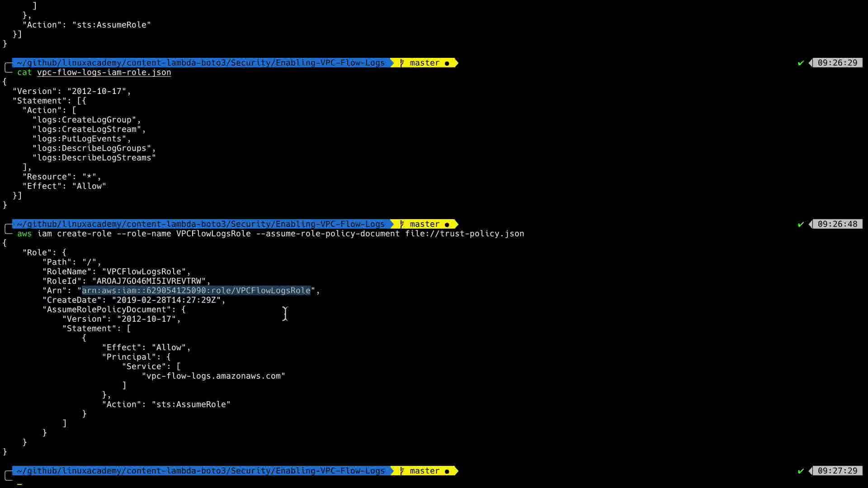Click git branch icon in bottom prompt
Screen dimensions: 868x488
tap(401, 471)
